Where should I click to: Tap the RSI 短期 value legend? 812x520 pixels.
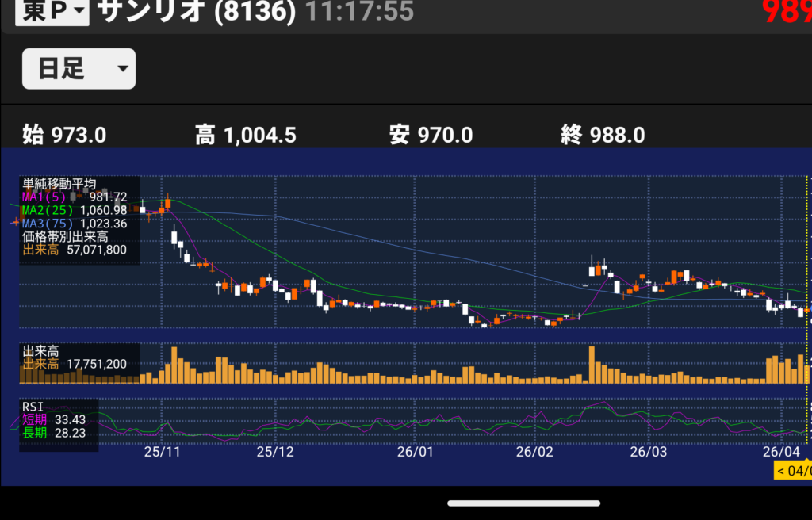(x=54, y=420)
